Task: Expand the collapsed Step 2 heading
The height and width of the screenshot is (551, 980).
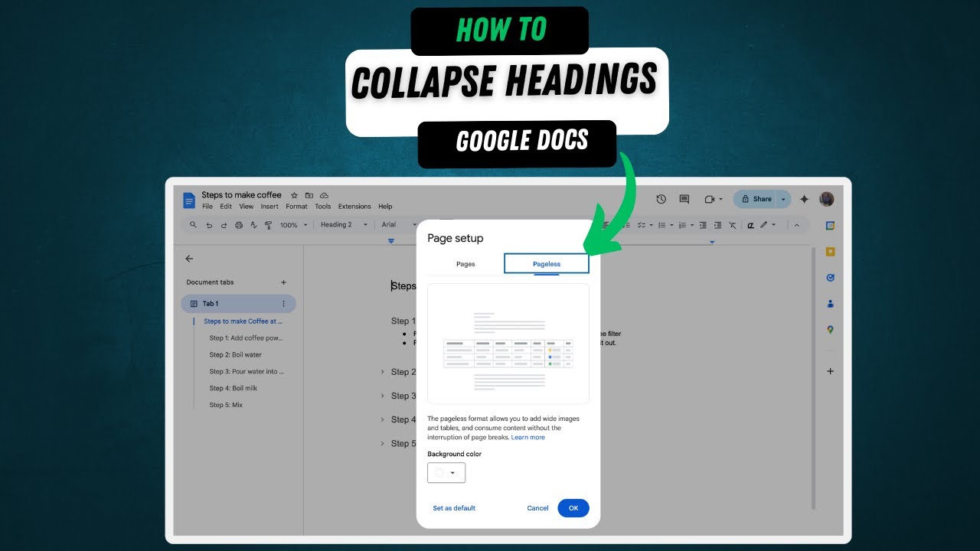Action: (x=383, y=372)
